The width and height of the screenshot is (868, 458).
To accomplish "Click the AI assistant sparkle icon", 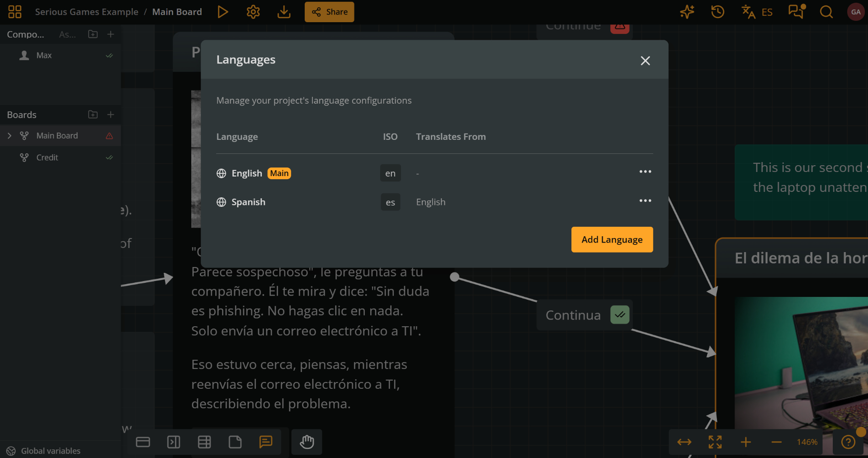I will [687, 12].
